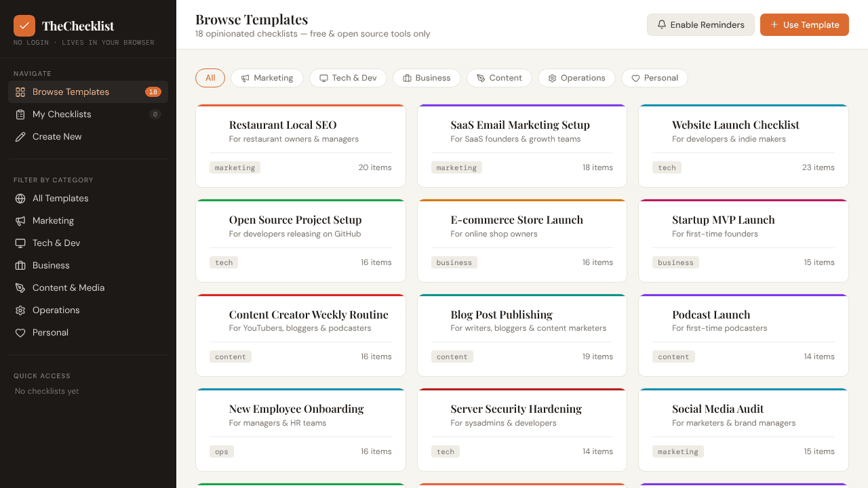Open the Podcast Launch template
Screen dimensions: 868x488
pyautogui.click(x=743, y=335)
